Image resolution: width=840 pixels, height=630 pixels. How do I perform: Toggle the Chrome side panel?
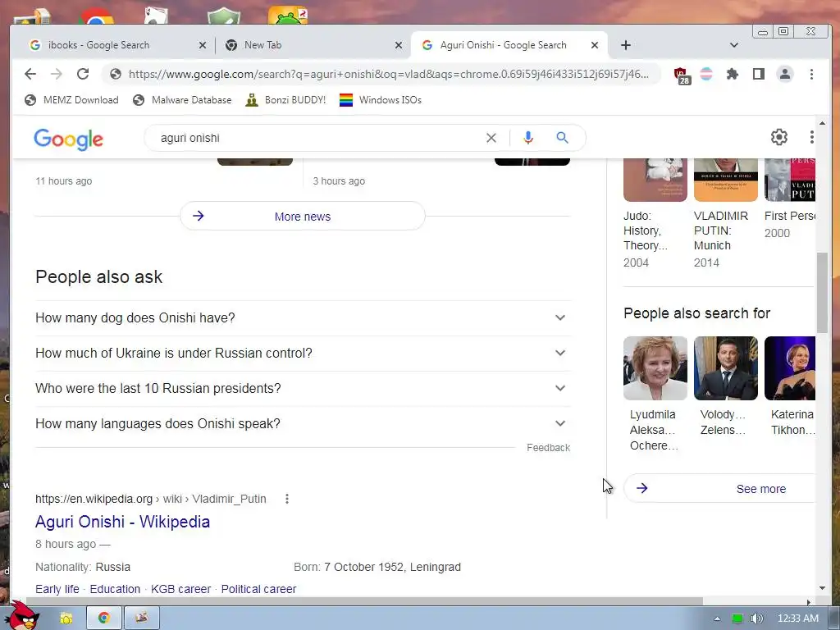pos(759,74)
